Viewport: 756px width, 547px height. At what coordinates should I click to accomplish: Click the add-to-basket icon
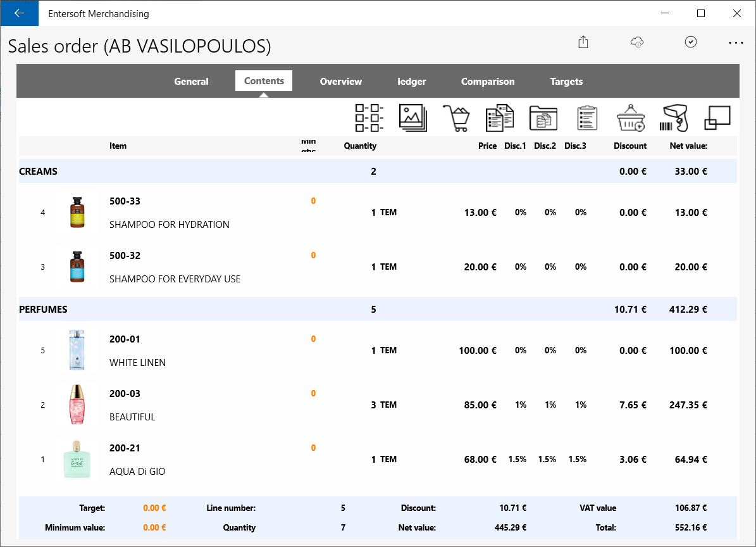631,118
